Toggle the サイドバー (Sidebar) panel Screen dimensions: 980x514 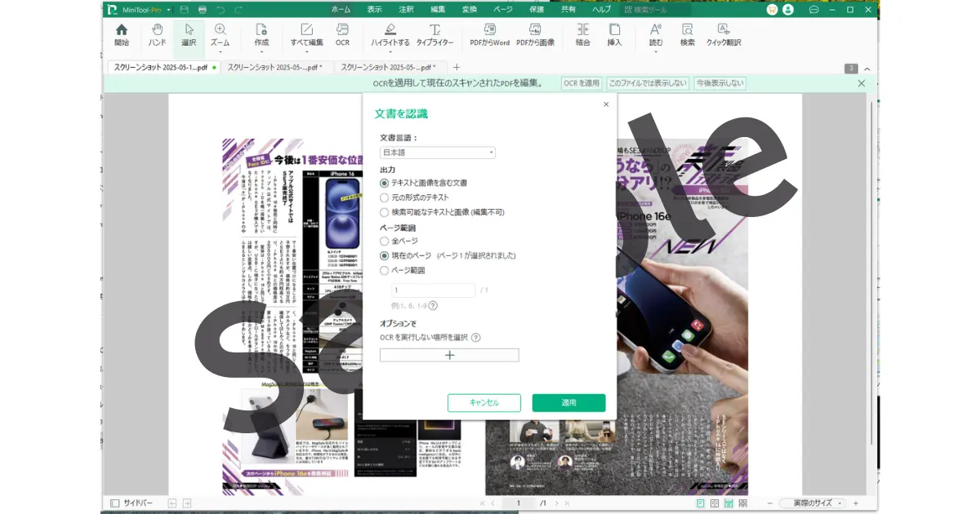(x=131, y=503)
